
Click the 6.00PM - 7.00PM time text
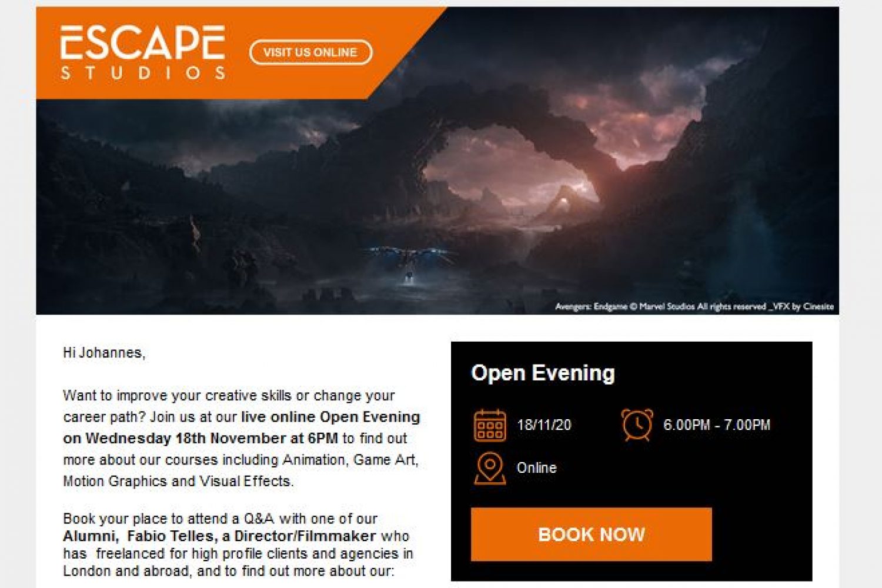point(716,425)
